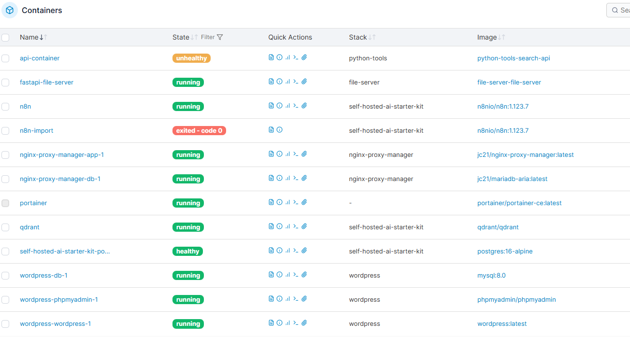
Task: Open image link mysql:8.0
Action: tap(491, 276)
